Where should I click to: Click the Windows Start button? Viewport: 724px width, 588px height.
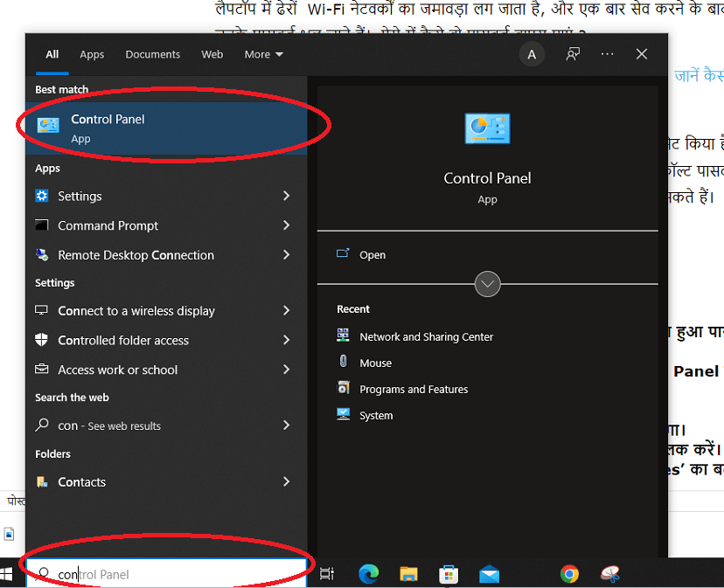tap(6, 574)
